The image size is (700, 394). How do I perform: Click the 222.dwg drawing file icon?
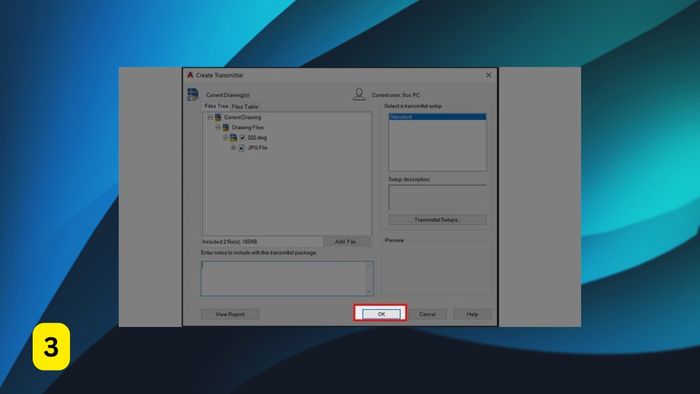pos(233,138)
